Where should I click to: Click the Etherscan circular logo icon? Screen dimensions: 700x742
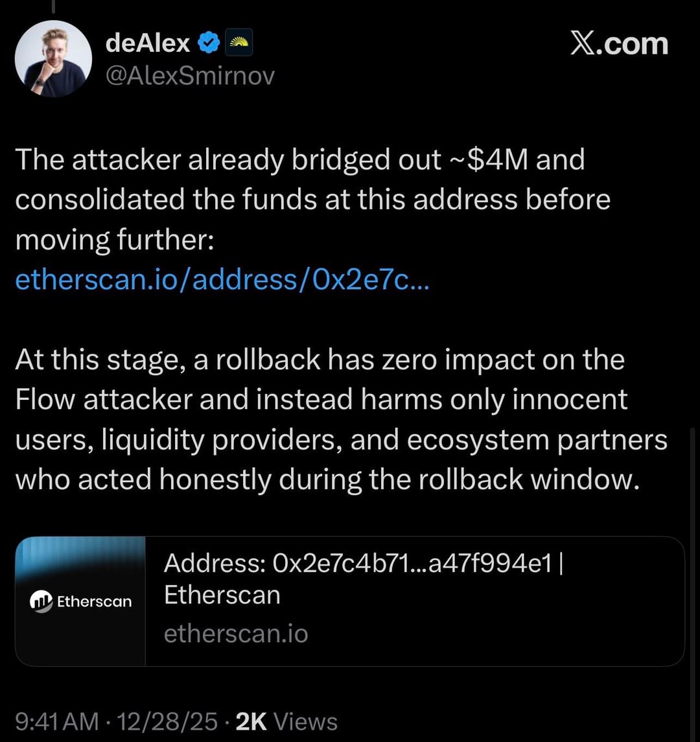(41, 601)
